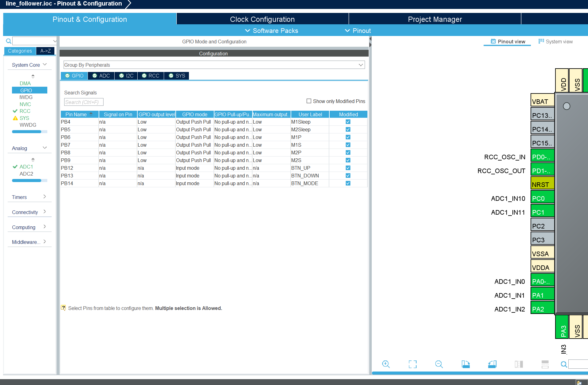Flip the chip view vertically
This screenshot has width=588, height=385.
click(x=545, y=364)
